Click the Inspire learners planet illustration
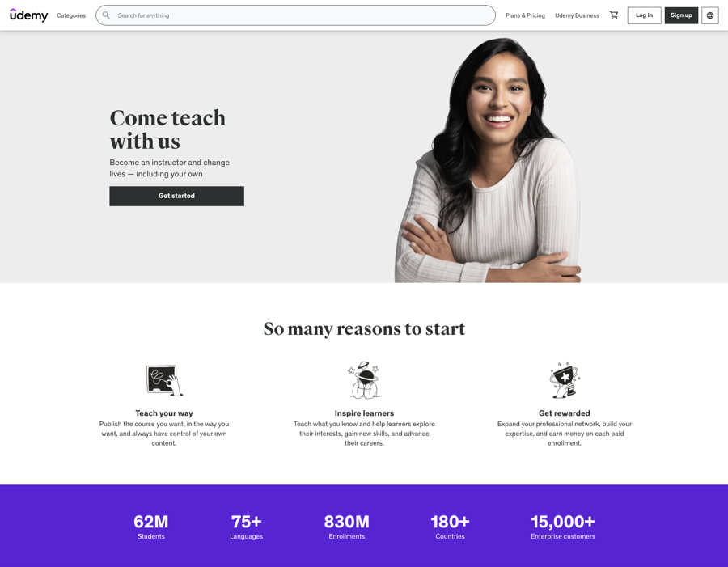 (364, 380)
